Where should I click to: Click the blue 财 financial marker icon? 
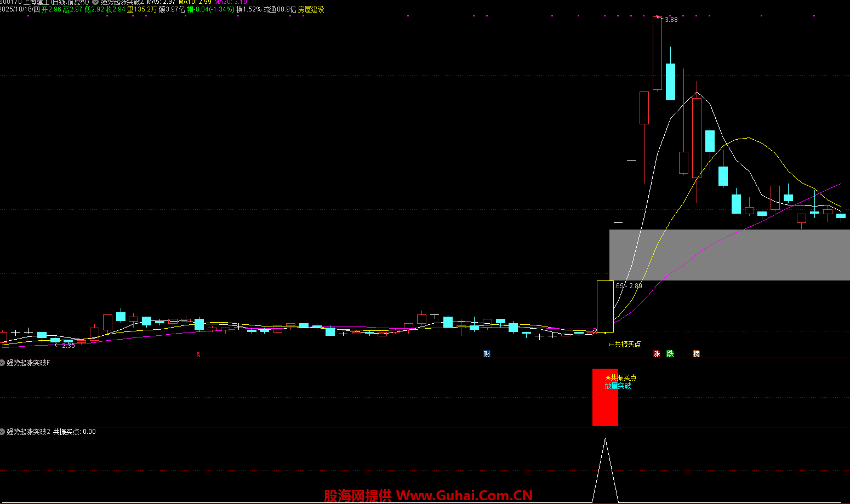[x=487, y=354]
